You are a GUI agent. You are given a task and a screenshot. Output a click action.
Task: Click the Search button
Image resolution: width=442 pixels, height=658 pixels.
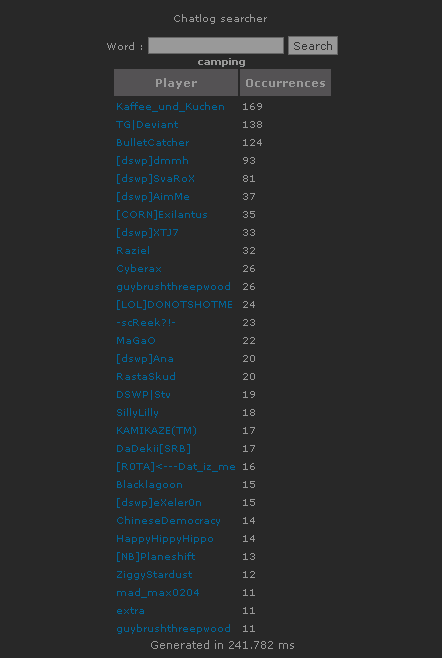coord(313,45)
